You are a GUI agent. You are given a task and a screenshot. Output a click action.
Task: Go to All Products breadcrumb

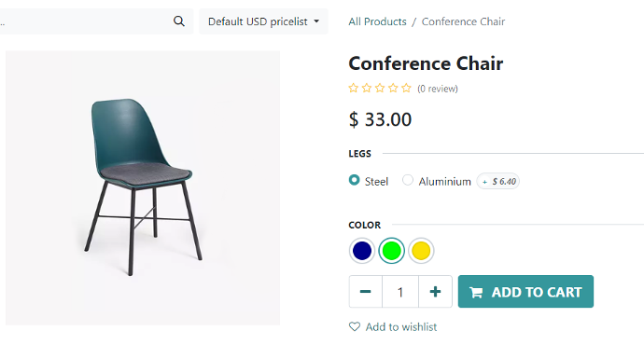tap(377, 21)
